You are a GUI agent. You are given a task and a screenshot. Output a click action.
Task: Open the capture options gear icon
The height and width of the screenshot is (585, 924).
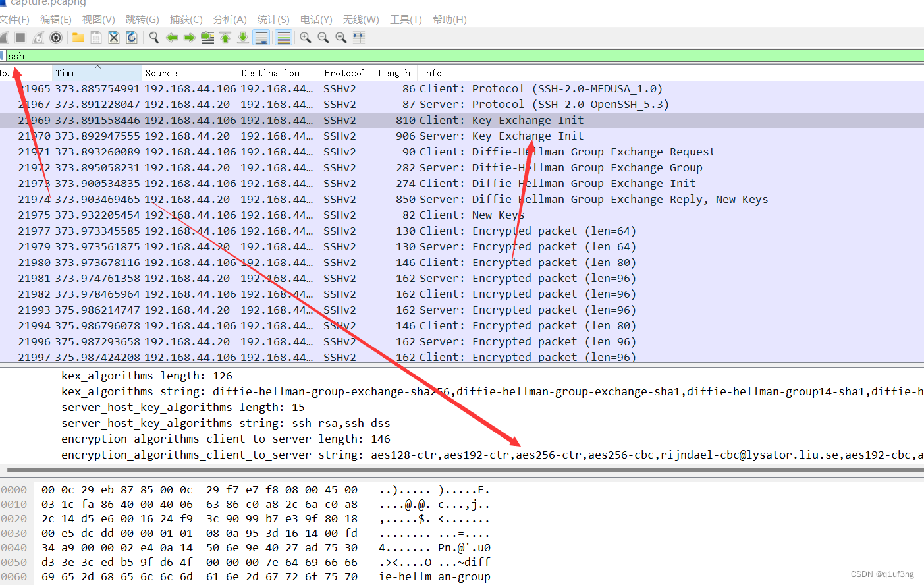click(x=56, y=38)
